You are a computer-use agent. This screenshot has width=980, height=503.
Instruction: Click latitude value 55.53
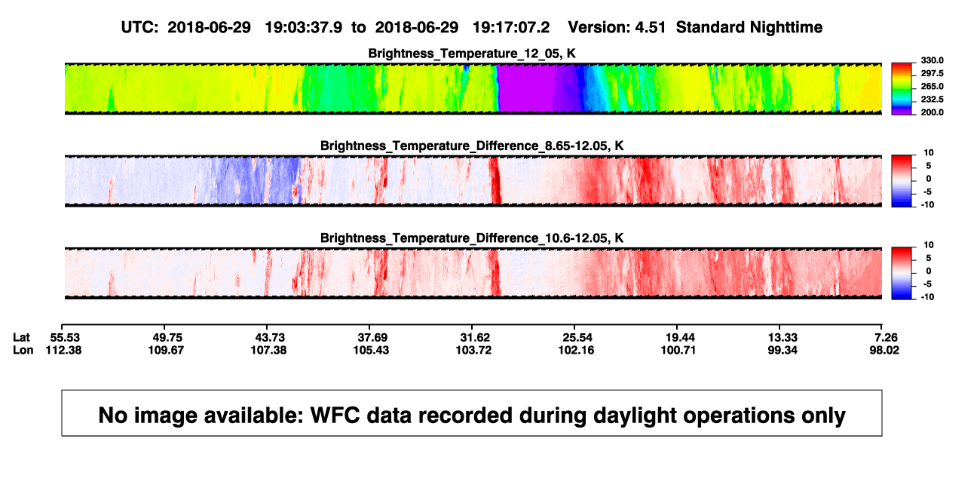tap(65, 337)
